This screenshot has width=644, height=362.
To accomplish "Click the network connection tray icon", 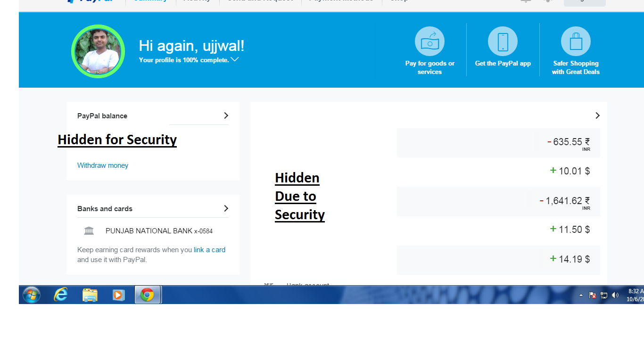I will pos(604,295).
